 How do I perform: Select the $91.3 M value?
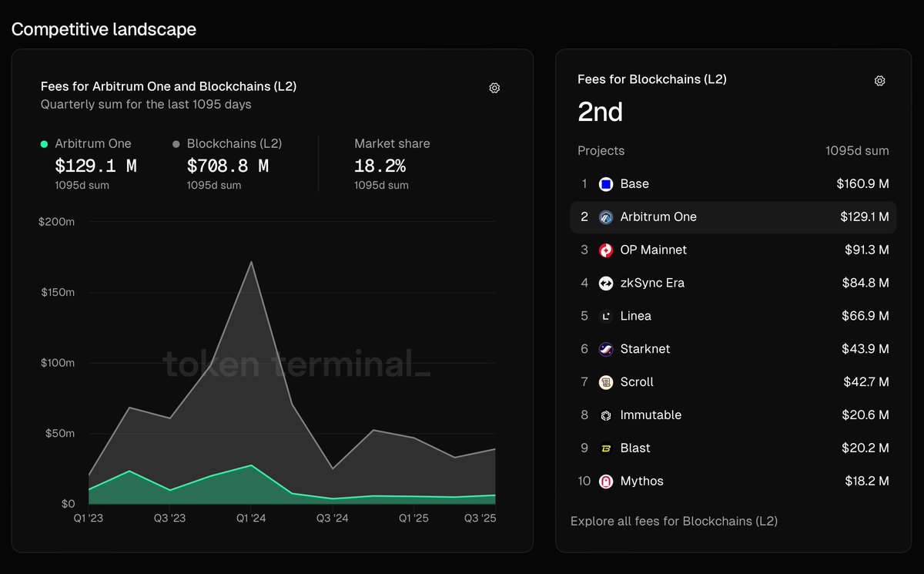866,250
